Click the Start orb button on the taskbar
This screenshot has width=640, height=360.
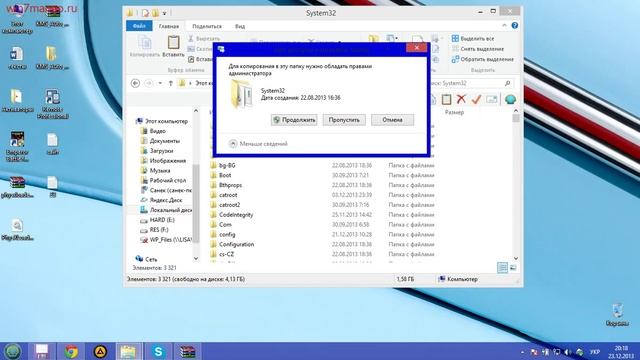pyautogui.click(x=13, y=351)
